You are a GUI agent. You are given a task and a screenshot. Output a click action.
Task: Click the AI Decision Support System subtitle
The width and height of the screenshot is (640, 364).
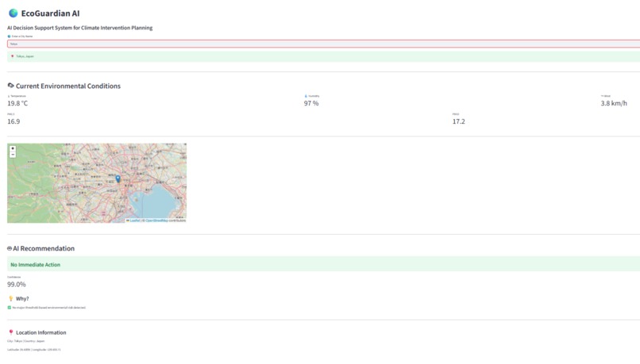(x=80, y=28)
